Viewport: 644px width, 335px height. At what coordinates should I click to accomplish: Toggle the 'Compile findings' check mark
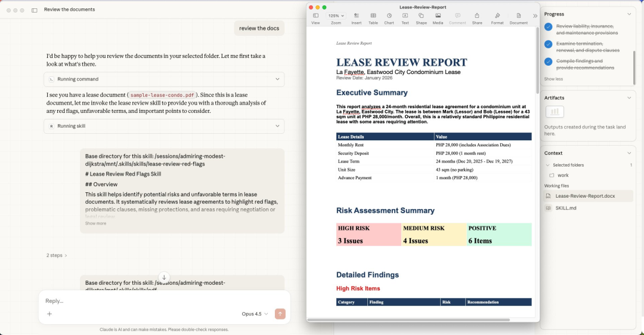pyautogui.click(x=548, y=62)
